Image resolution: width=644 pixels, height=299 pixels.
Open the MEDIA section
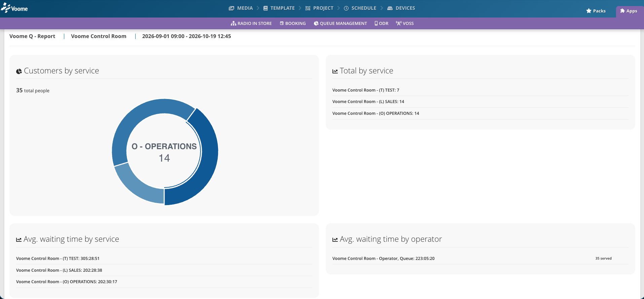tap(241, 8)
